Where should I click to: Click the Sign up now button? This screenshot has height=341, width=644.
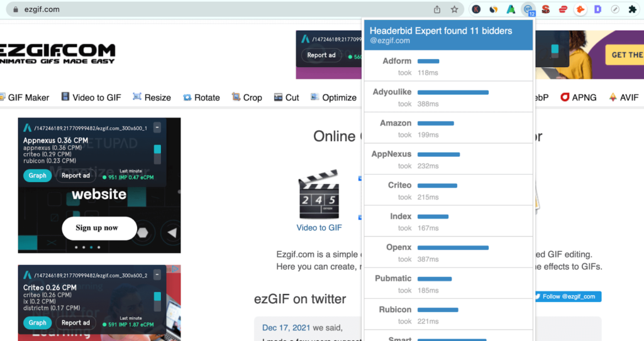(x=99, y=228)
